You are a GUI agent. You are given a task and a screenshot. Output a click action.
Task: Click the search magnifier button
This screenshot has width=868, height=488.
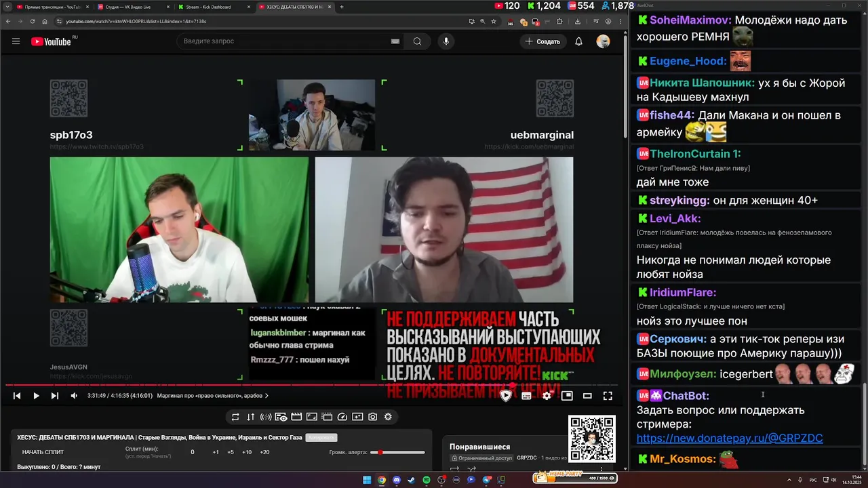(417, 41)
